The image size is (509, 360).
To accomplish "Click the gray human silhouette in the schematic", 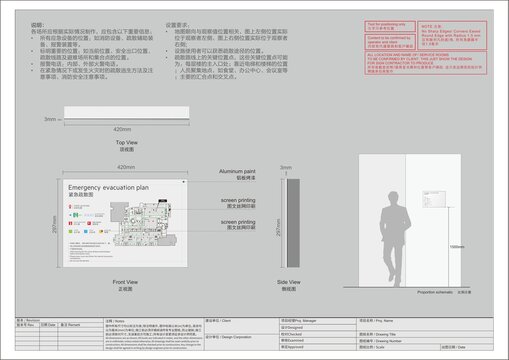I will pos(396,239).
